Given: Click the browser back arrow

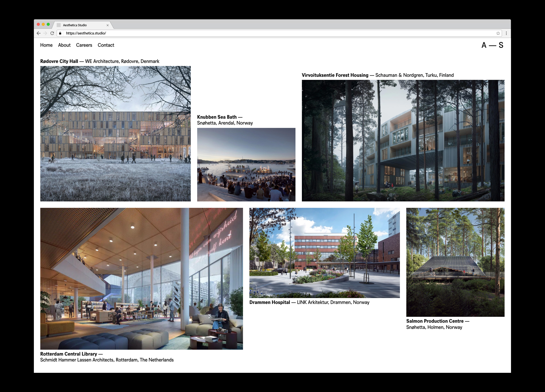Looking at the screenshot, I should point(38,33).
